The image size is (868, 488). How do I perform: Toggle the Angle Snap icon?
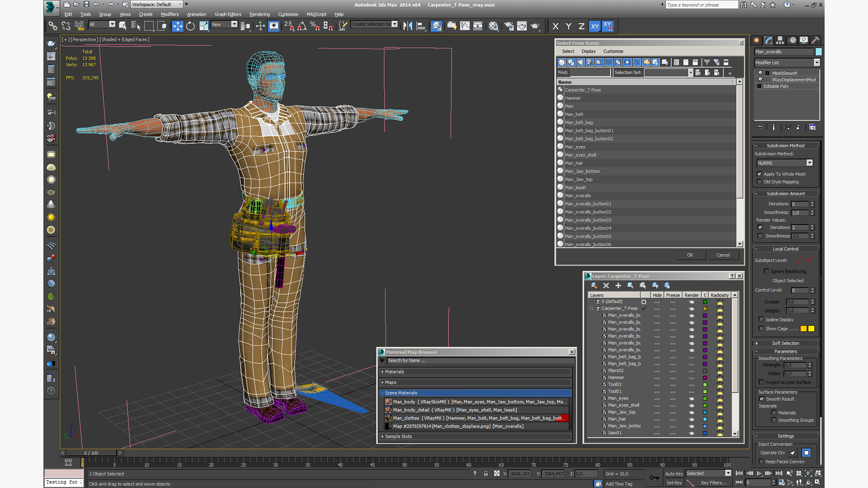point(302,26)
